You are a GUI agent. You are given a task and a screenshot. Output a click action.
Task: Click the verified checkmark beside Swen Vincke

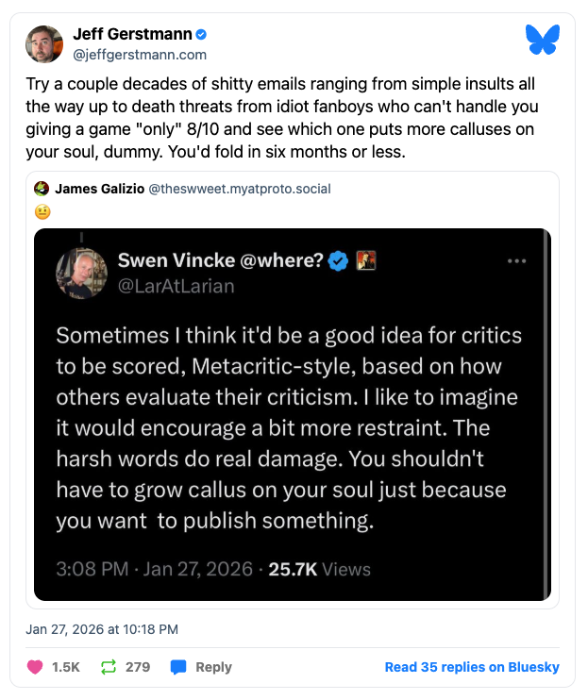click(x=337, y=261)
